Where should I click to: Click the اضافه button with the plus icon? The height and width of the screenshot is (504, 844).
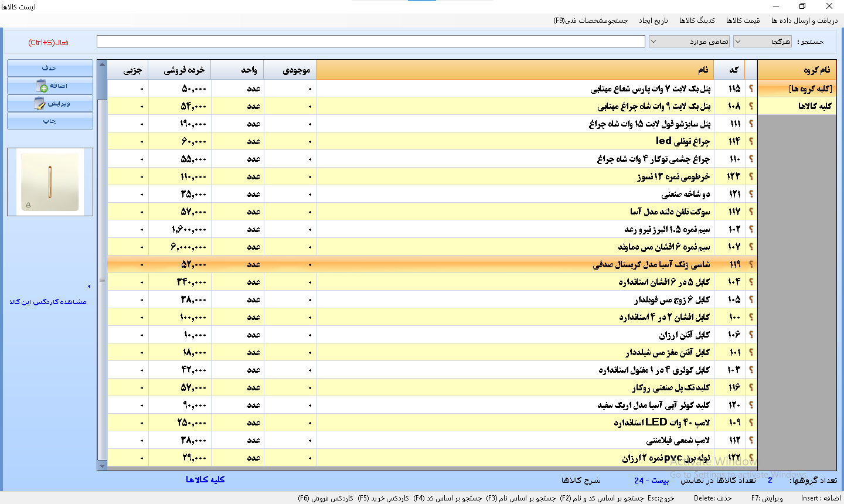[x=50, y=86]
